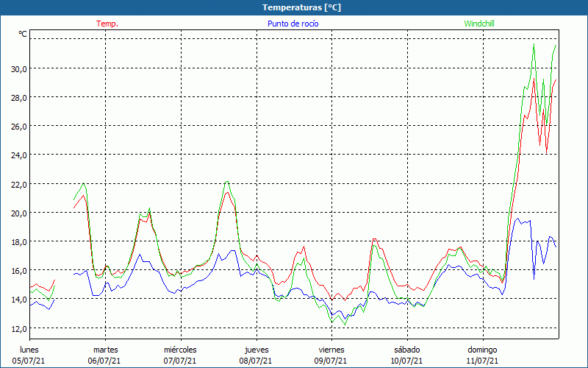Click the 20,0 y-axis value
The width and height of the screenshot is (588, 368).
19,213
